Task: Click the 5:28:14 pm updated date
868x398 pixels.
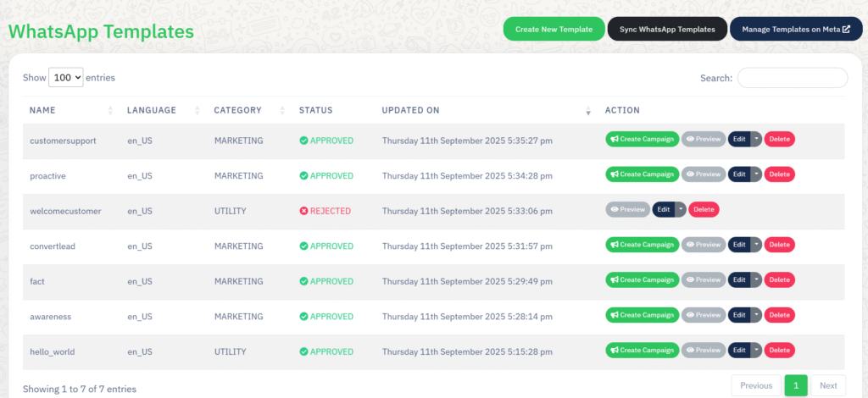Action: click(467, 316)
